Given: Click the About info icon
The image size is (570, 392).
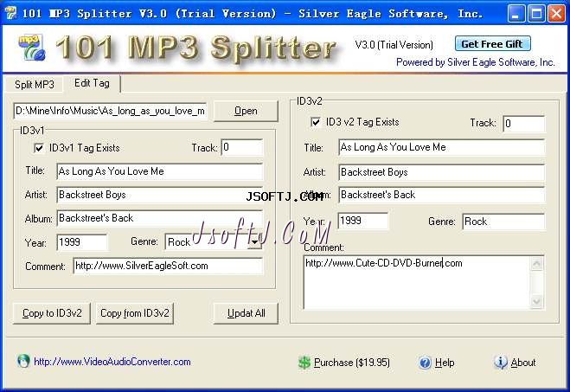Looking at the screenshot, I should pyautogui.click(x=501, y=362).
